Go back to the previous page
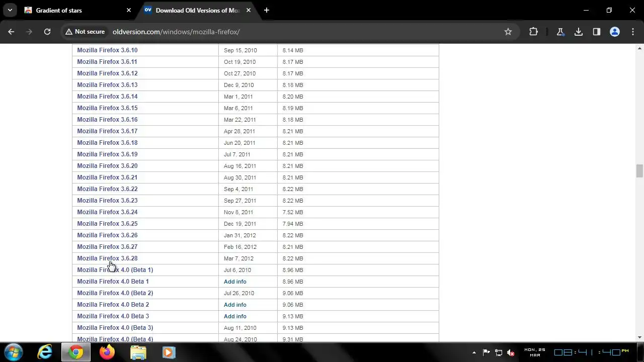The height and width of the screenshot is (362, 644). 11,32
